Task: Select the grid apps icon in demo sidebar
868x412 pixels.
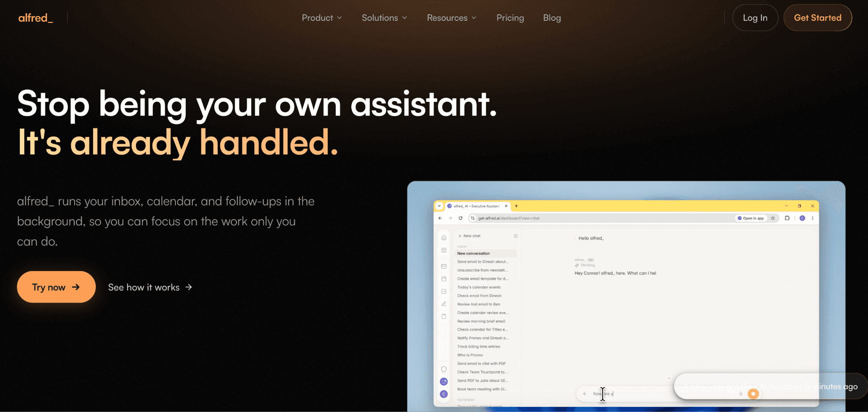Action: pyautogui.click(x=444, y=250)
